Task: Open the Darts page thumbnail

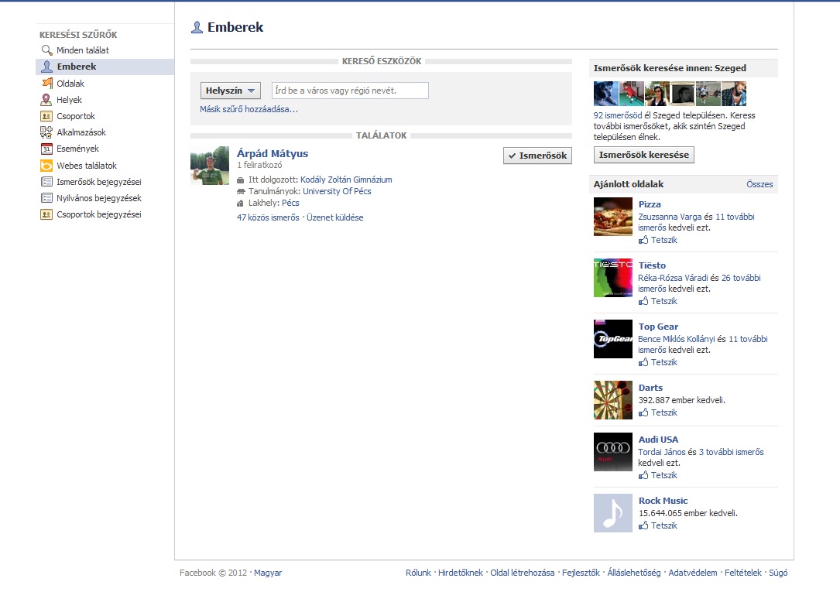Action: pyautogui.click(x=613, y=400)
